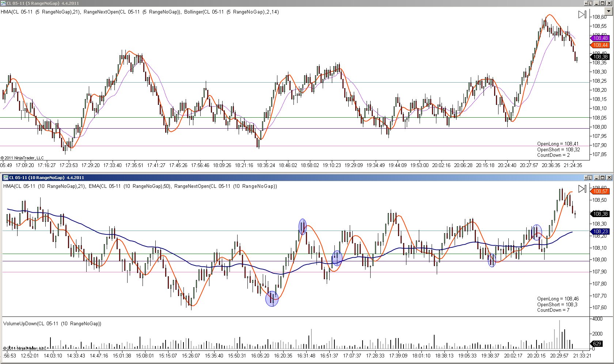Image resolution: width=614 pixels, height=364 pixels.
Task: Click the black 108,38 marker in the 5 RangeNoGap chart
Action: (600, 57)
